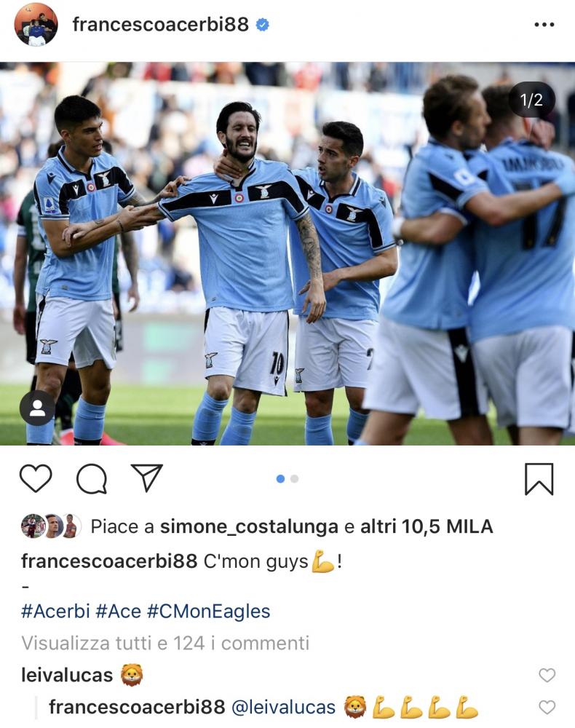Open the three-dot options menu
Screen dimensions: 575x728
tap(544, 25)
